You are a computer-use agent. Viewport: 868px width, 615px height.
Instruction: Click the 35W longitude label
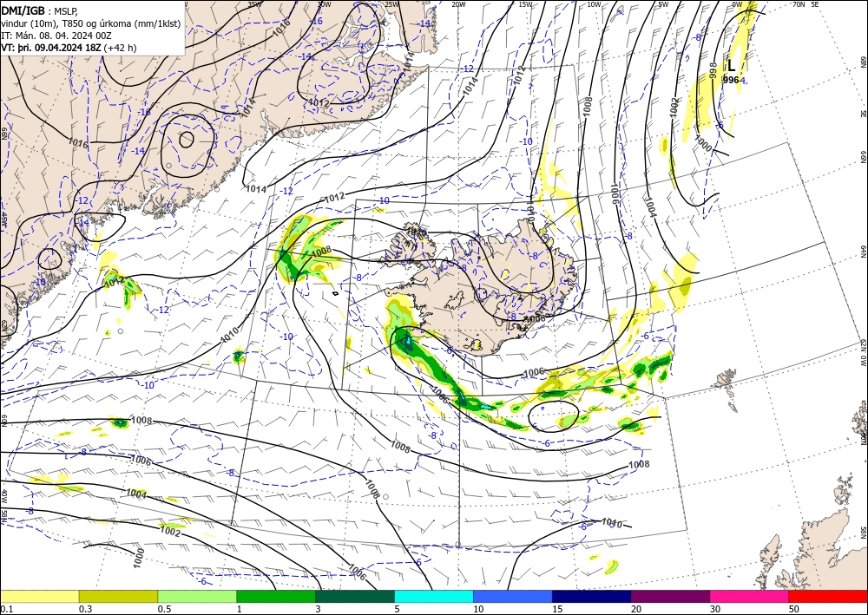coord(254,4)
